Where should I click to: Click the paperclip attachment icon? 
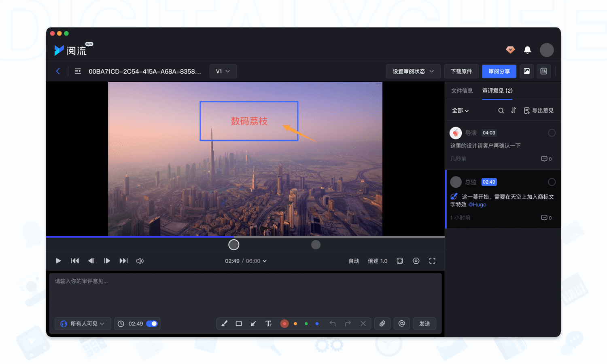[x=382, y=324]
